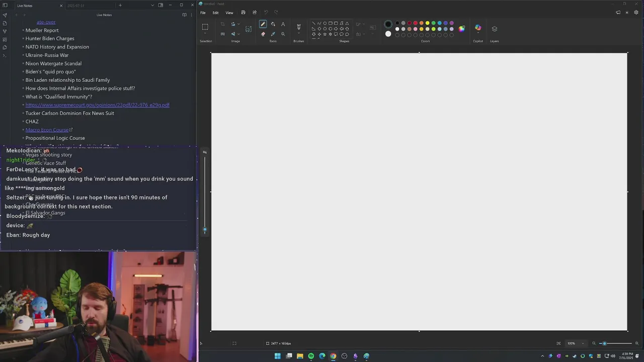Screen dimensions: 644x362
Task: Click the Brushes tool icon
Action: coord(298,27)
